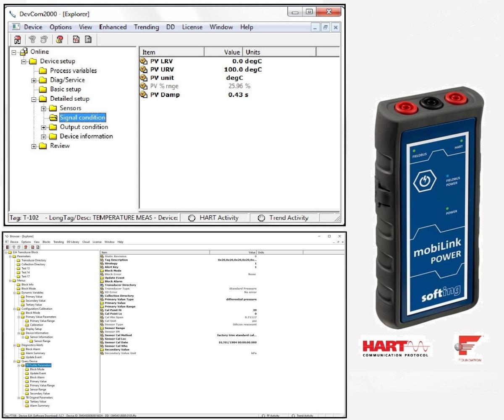Click first greyed-out connect icon in DevCom2000 toolbar
The width and height of the screenshot is (504, 420).
click(31, 39)
